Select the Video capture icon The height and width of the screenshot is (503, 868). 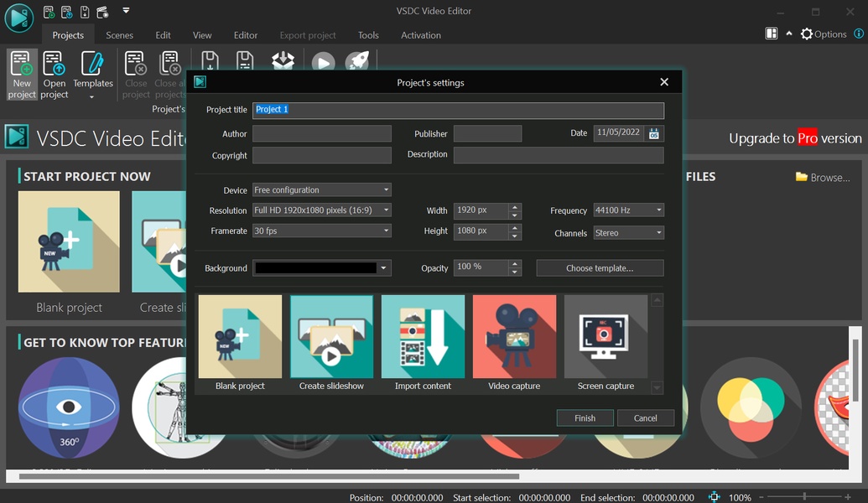514,336
